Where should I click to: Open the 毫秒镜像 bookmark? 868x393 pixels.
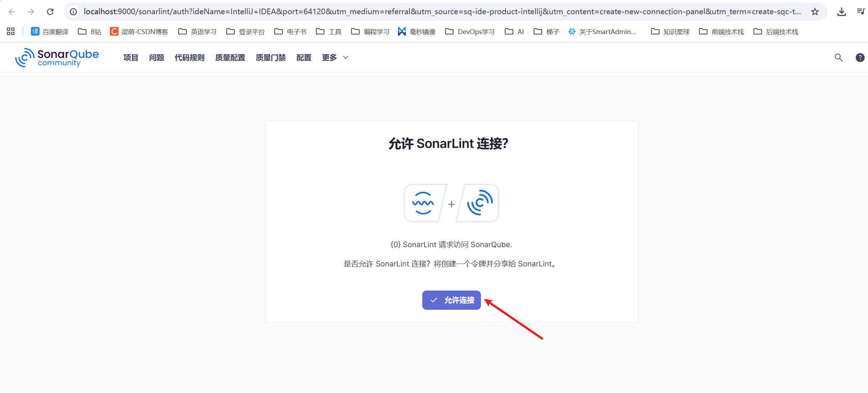tap(417, 32)
